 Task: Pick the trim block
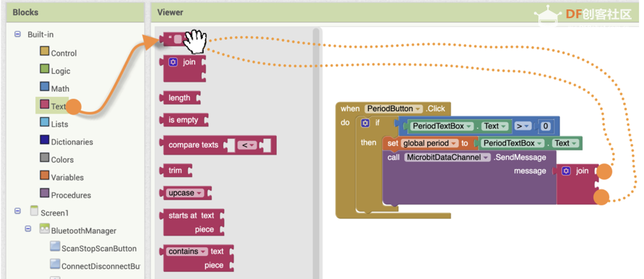[x=176, y=170]
